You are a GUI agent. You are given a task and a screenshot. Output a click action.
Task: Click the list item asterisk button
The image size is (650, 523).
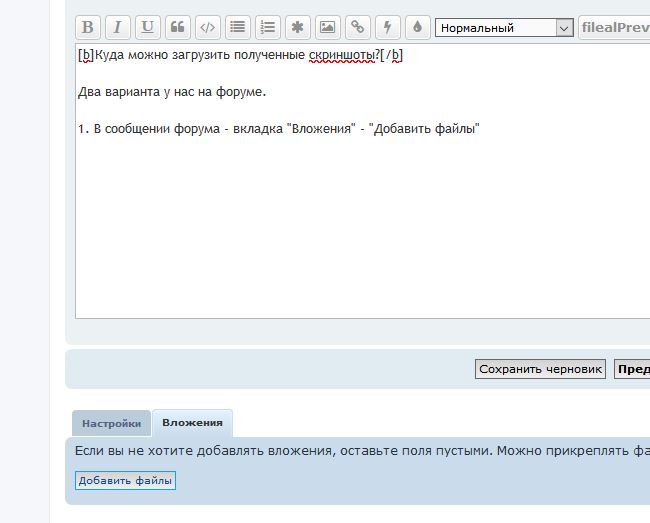[x=297, y=28]
